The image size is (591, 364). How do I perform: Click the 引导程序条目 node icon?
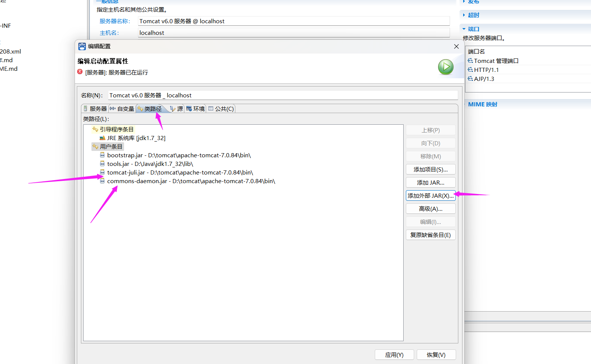coord(95,129)
